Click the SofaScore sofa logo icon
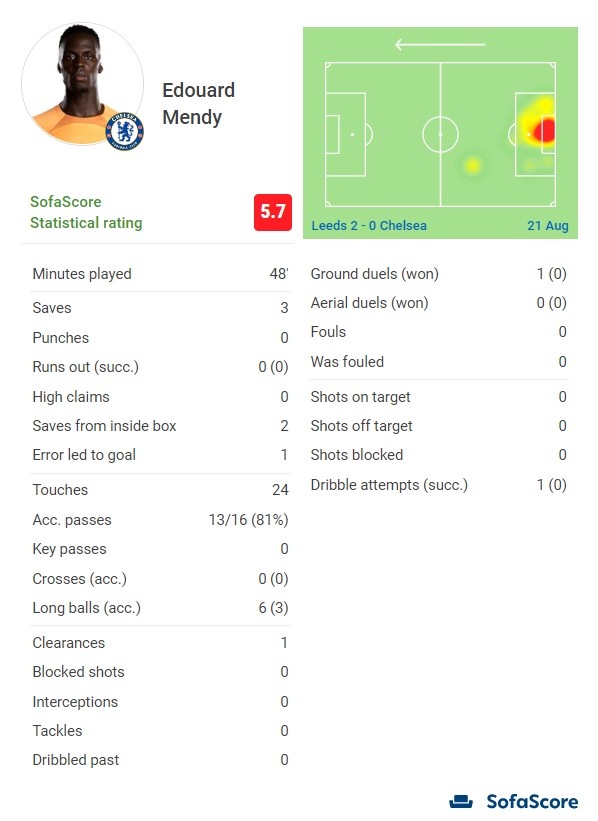 [x=461, y=802]
